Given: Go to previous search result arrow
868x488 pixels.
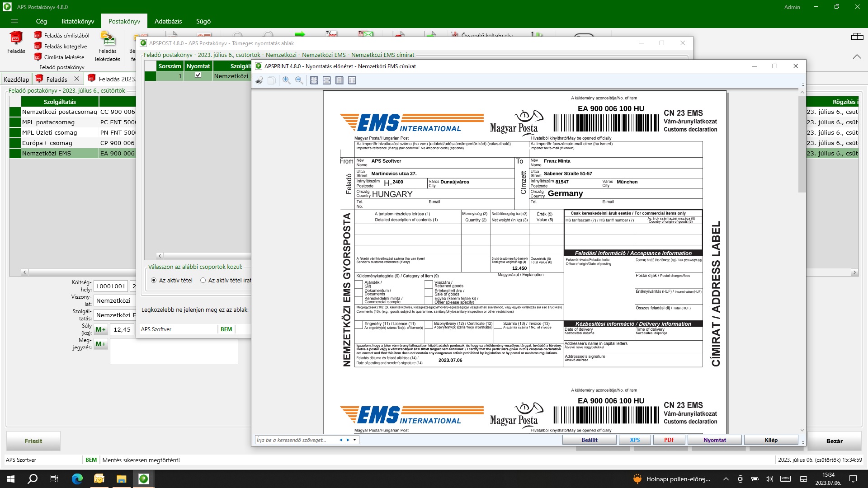Looking at the screenshot, I should (x=340, y=440).
